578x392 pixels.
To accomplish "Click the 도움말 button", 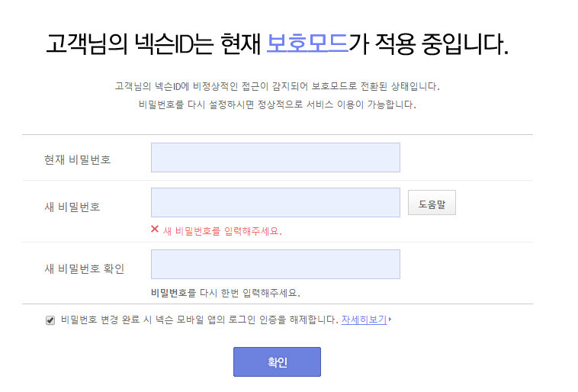I will pos(432,203).
